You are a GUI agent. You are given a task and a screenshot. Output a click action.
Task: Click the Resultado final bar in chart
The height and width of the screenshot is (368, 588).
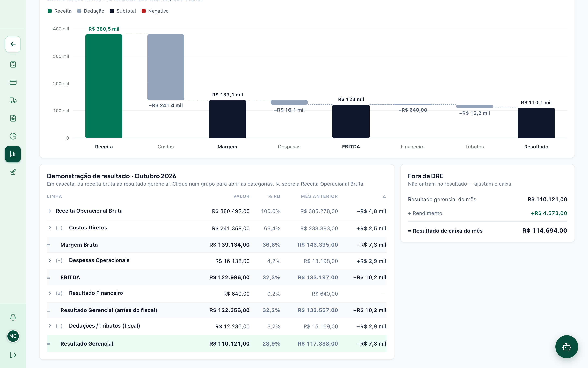(536, 123)
